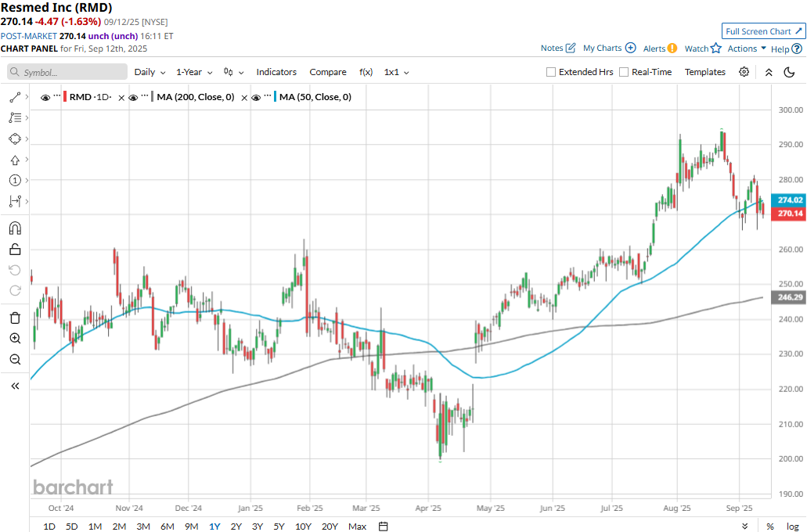Open the MA 200 options menu
807x532 pixels.
pos(145,95)
